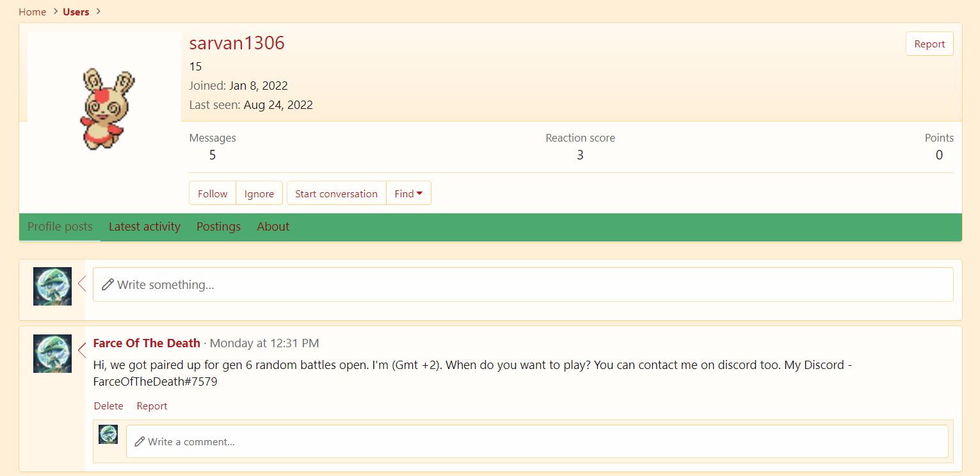Open the Find dropdown menu
The width and height of the screenshot is (980, 476).
(x=408, y=193)
